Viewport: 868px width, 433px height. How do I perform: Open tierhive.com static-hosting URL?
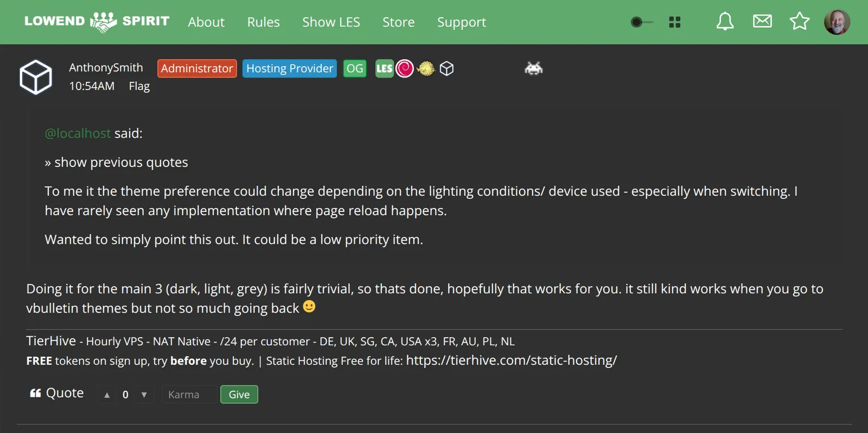[x=511, y=360]
